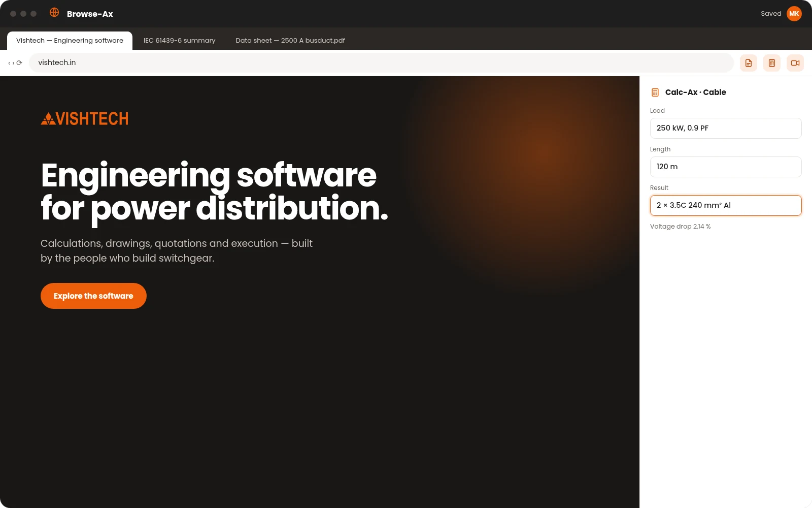812x508 pixels.
Task: Edit the Load field reading 250 kW, 0.9 PF
Action: tap(726, 128)
